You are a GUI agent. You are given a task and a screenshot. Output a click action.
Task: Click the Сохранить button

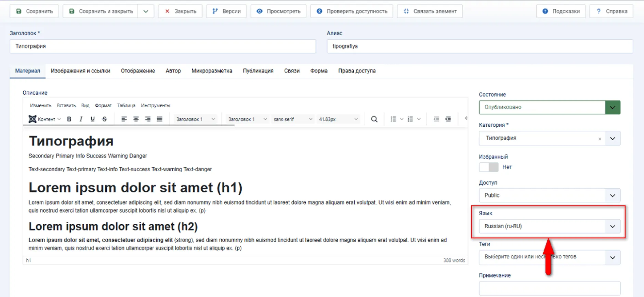(x=34, y=11)
